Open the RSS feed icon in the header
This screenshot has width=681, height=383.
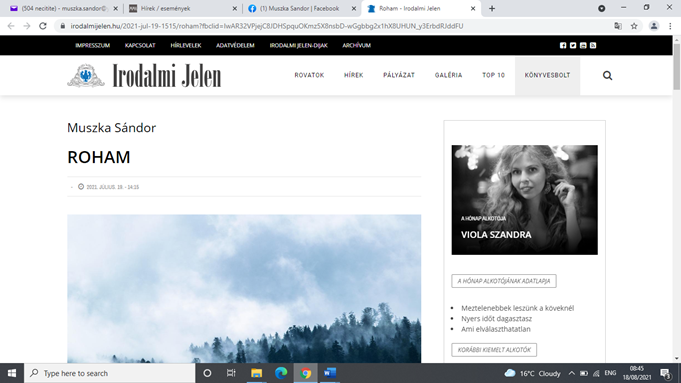click(593, 45)
